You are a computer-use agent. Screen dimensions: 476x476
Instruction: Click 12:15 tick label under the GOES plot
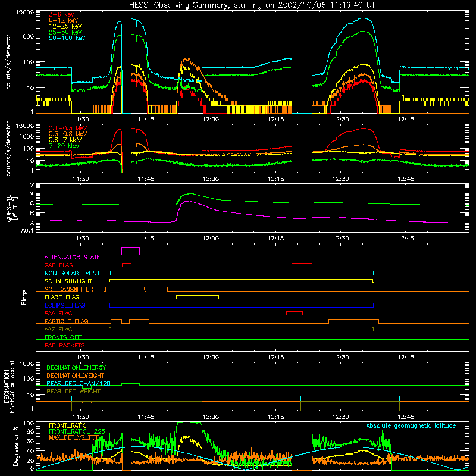[275, 239]
